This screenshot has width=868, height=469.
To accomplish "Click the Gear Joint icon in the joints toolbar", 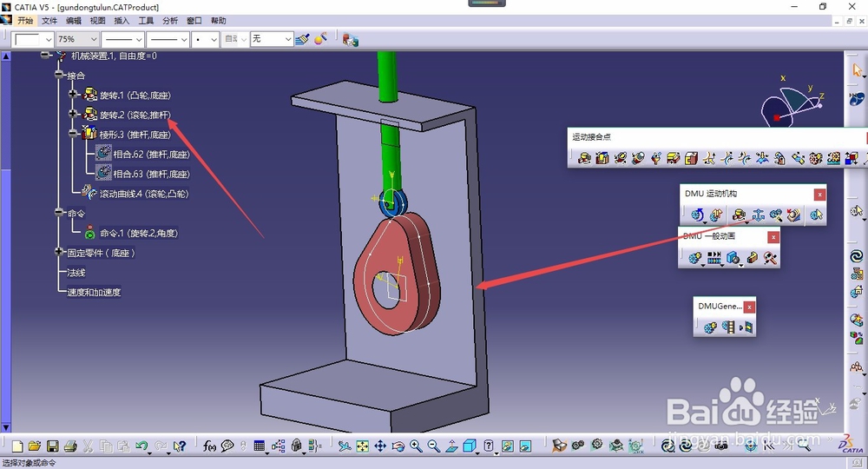I will pyautogui.click(x=815, y=159).
